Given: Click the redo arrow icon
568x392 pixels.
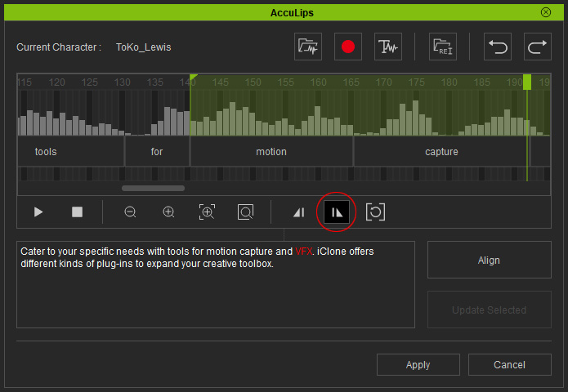Looking at the screenshot, I should [537, 47].
